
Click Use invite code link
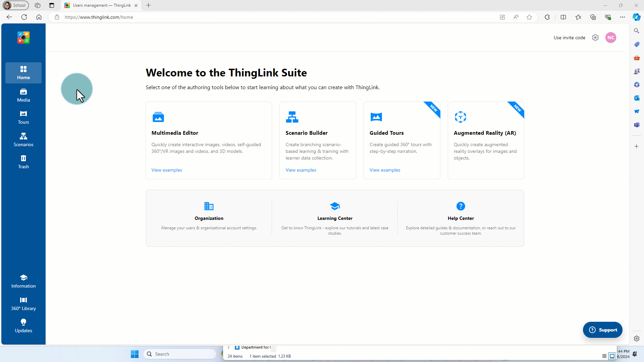pyautogui.click(x=569, y=38)
